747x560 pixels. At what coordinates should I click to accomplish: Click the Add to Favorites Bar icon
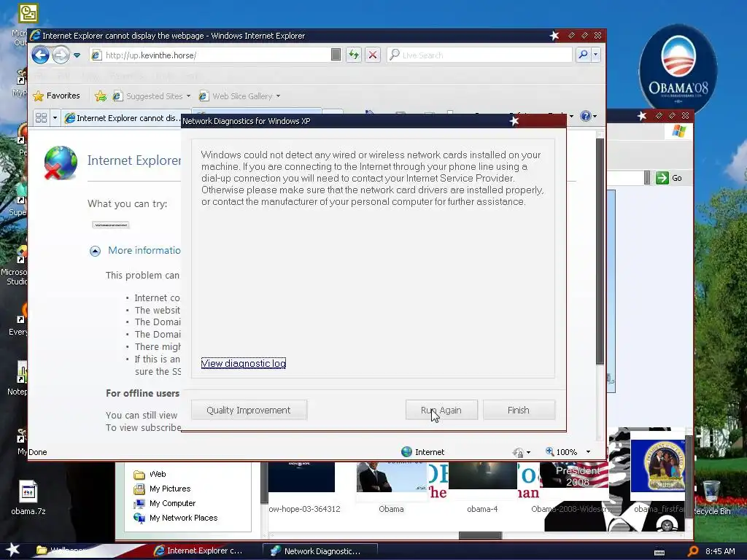click(101, 96)
